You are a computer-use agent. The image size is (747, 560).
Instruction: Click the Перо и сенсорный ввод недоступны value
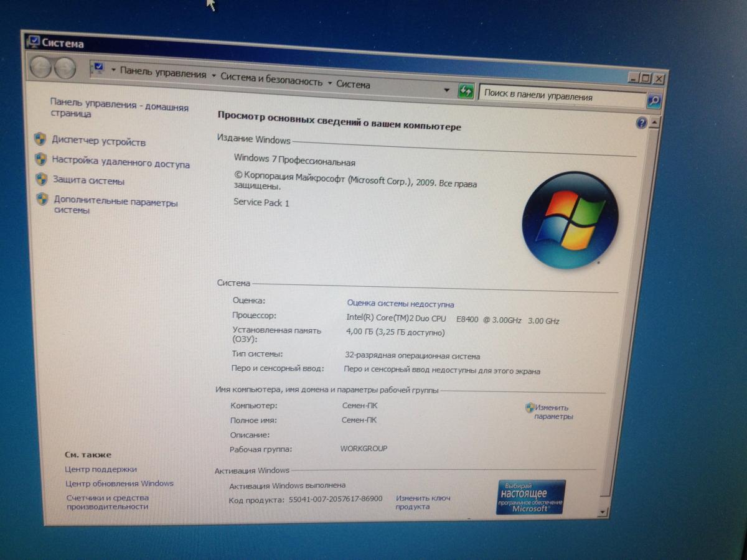(442, 370)
